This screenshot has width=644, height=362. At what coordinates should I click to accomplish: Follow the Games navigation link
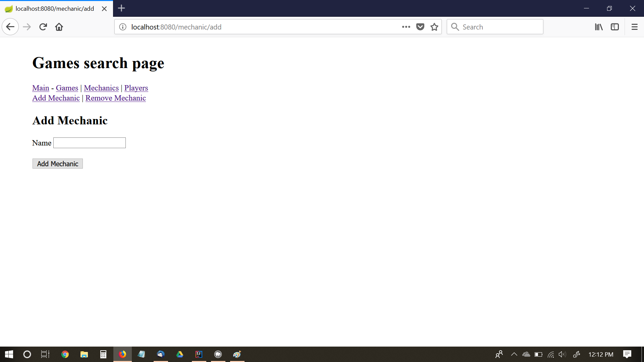click(x=67, y=88)
